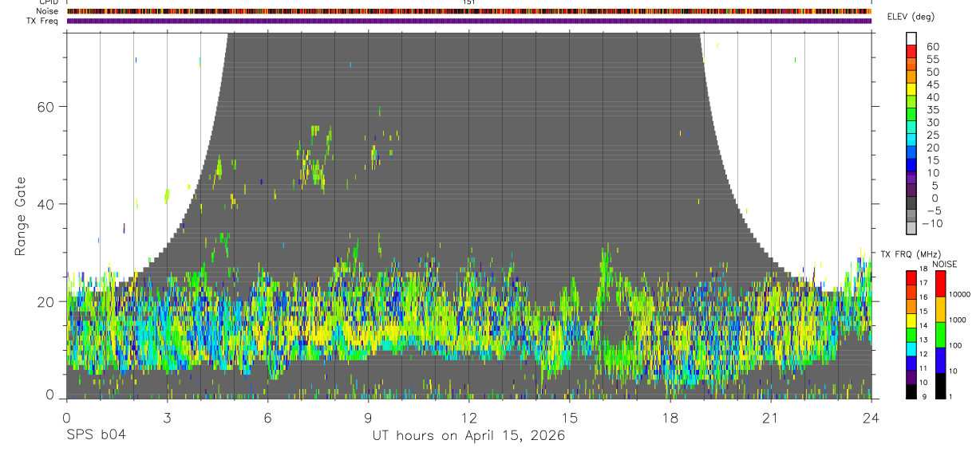Click hour tick label '21' on time axis

[x=770, y=418]
